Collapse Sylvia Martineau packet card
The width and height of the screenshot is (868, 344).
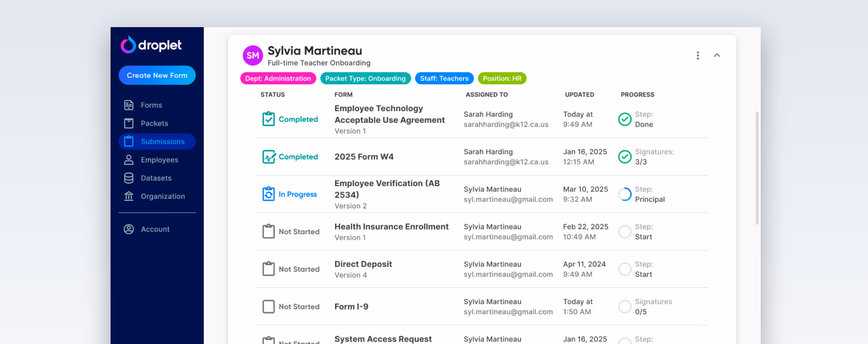click(x=717, y=56)
